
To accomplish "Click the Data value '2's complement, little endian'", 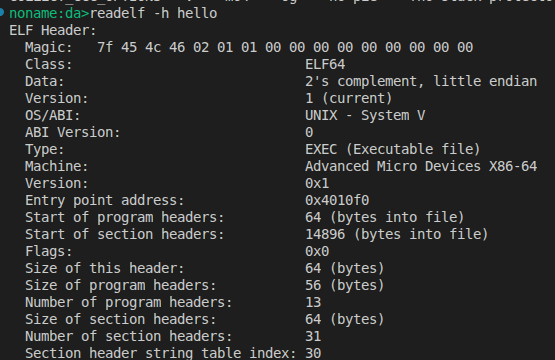I will (x=421, y=81).
